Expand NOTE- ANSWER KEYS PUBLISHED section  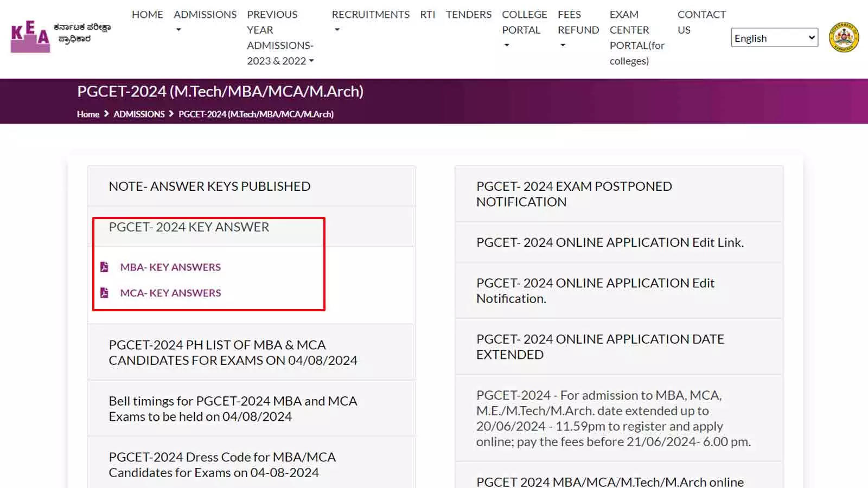(252, 186)
